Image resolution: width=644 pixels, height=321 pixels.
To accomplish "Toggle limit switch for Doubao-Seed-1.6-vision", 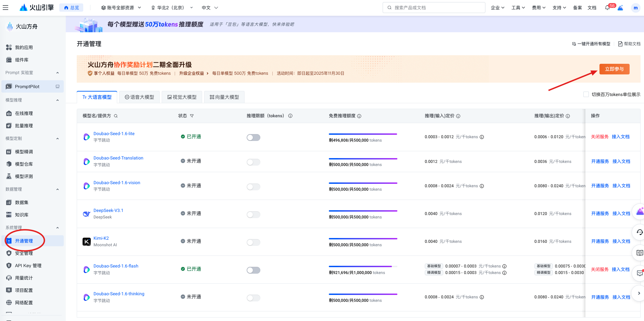I will pos(253,187).
